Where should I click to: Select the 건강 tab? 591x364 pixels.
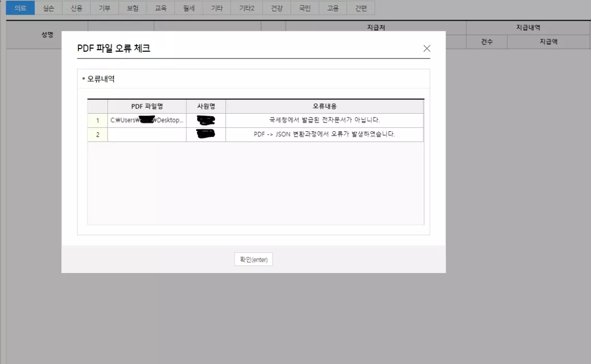pos(276,8)
